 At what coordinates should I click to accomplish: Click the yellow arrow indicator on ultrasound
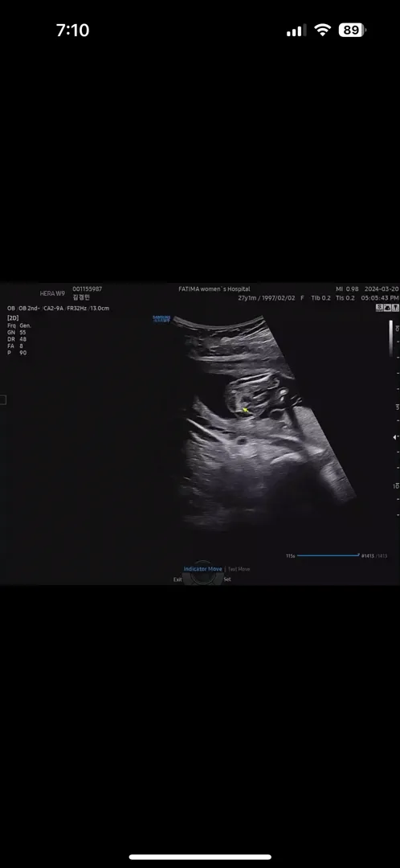tap(245, 410)
